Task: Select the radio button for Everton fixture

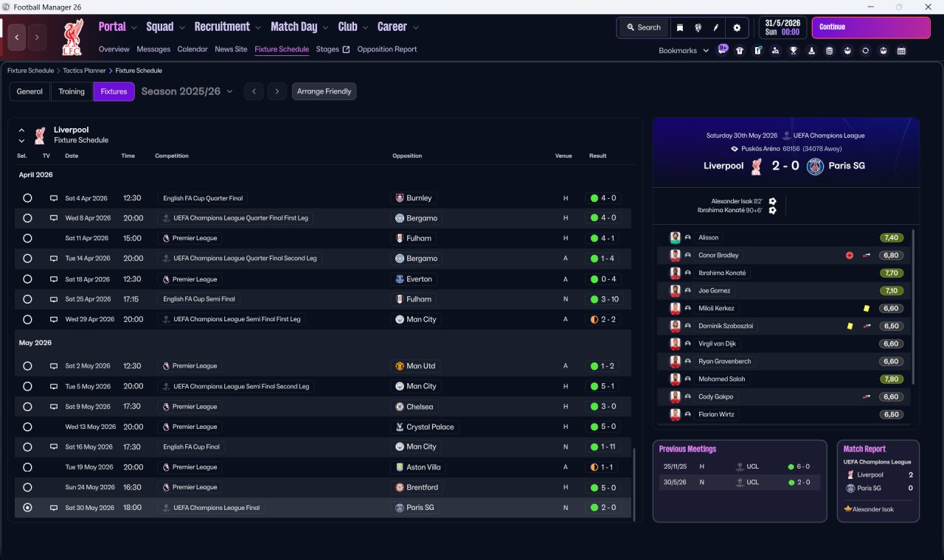Action: click(x=27, y=279)
